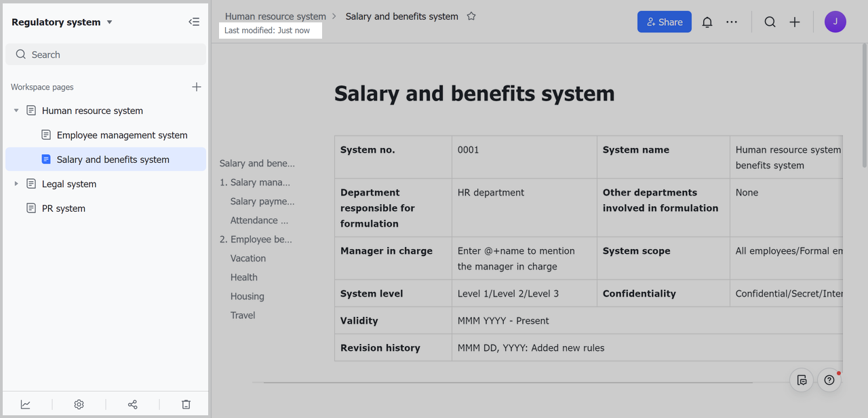Add a new workspace page
This screenshot has height=418, width=868.
[197, 87]
